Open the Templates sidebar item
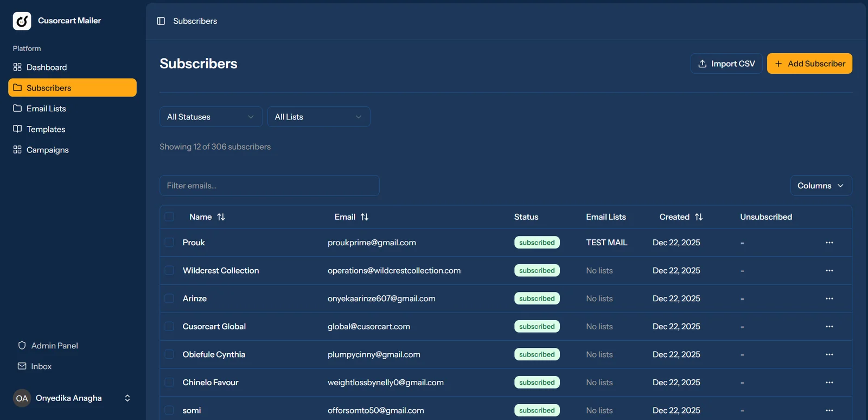Image resolution: width=868 pixels, height=420 pixels. 72,129
